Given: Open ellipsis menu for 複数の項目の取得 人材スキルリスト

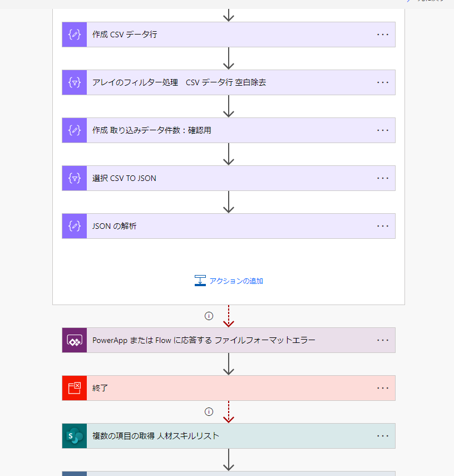Looking at the screenshot, I should click(x=383, y=436).
